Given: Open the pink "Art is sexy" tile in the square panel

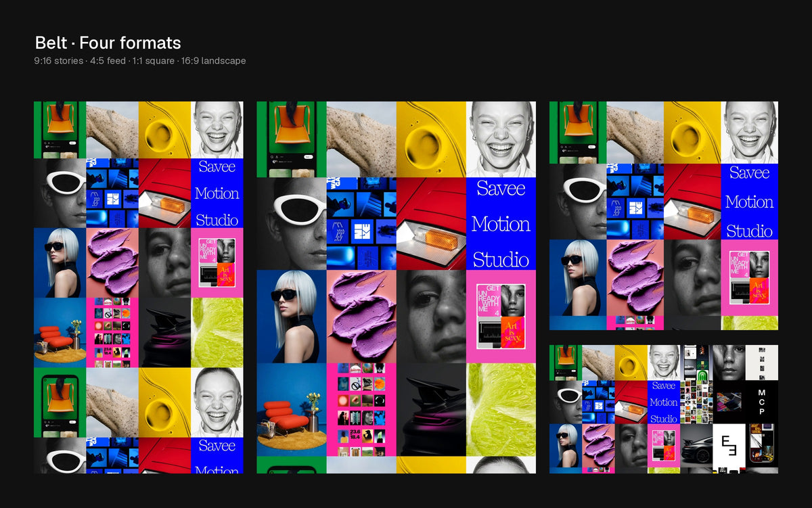Looking at the screenshot, I should pyautogui.click(x=750, y=277).
